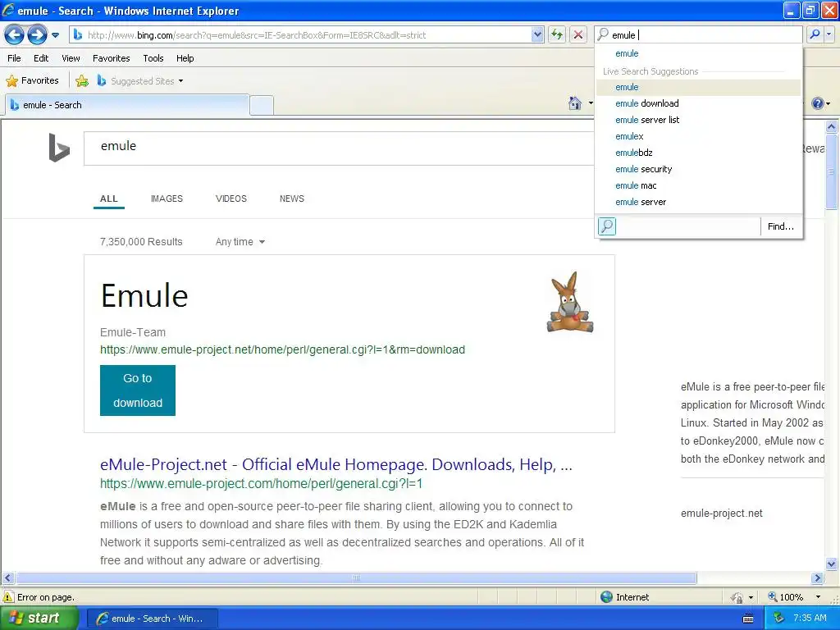Expand the address bar history dropdown arrow
The height and width of the screenshot is (630, 840).
click(537, 35)
